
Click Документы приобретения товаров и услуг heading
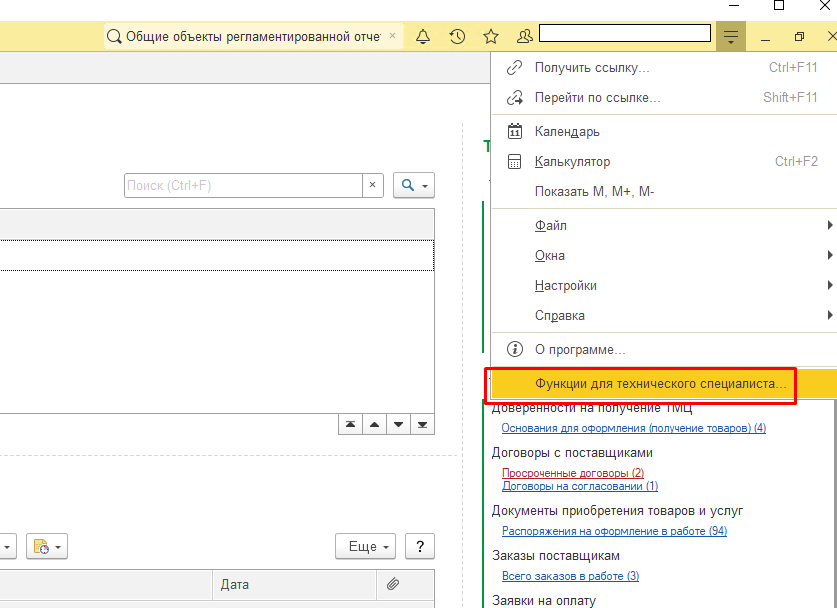coord(617,510)
